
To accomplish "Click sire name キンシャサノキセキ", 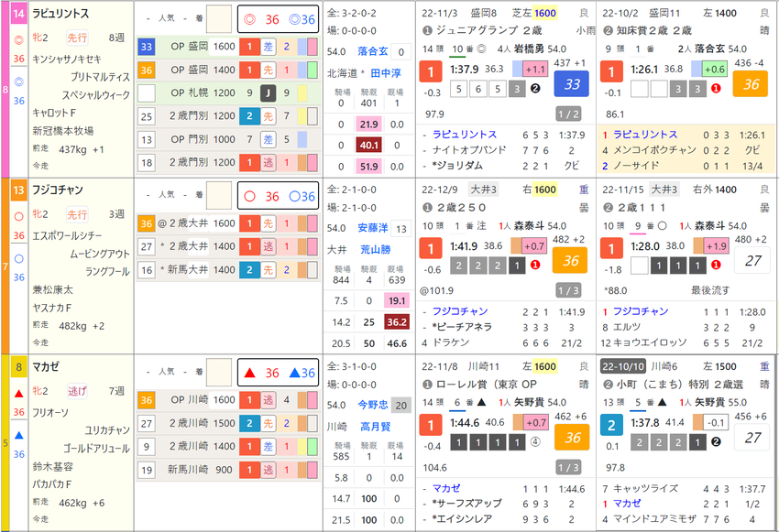I will 67,60.
